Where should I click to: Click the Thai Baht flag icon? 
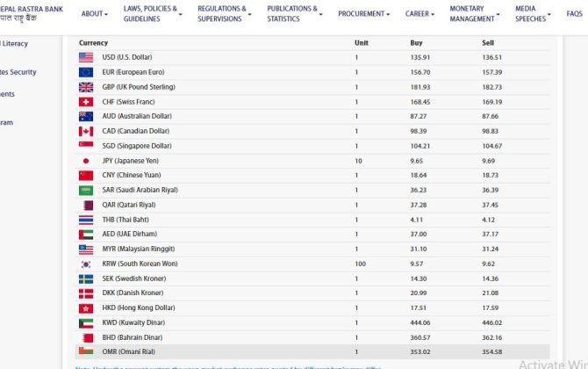tap(86, 220)
